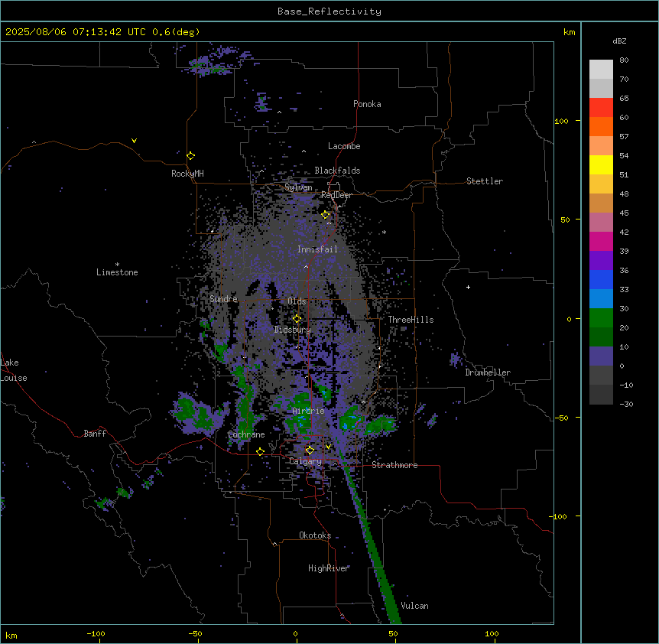
Task: Pick the blue 33-36 dBZ legend swatch
Action: pyautogui.click(x=601, y=279)
